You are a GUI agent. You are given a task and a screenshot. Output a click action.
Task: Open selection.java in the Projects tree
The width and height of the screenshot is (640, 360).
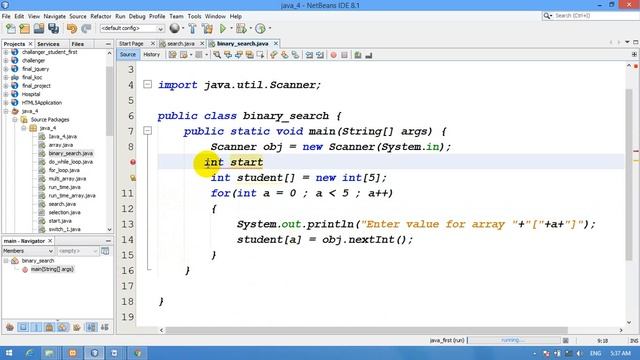(64, 212)
